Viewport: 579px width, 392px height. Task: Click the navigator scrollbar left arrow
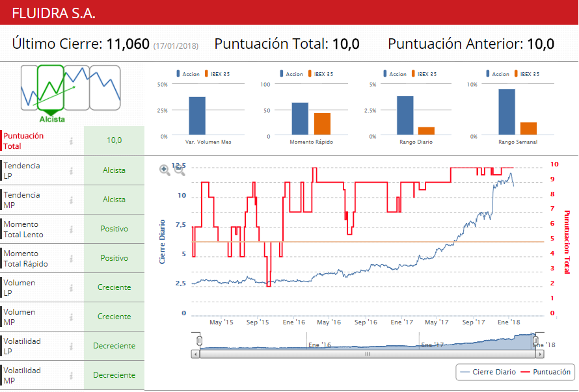(x=195, y=354)
